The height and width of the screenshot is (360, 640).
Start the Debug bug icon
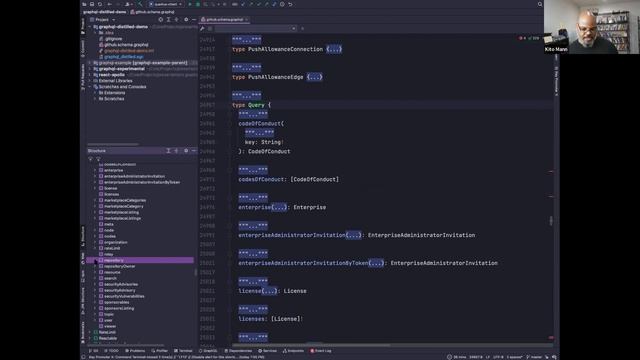pos(198,4)
